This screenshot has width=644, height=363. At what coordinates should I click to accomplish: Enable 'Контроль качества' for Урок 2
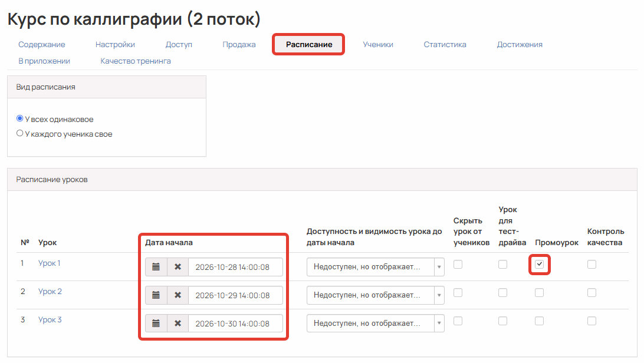[x=592, y=293]
